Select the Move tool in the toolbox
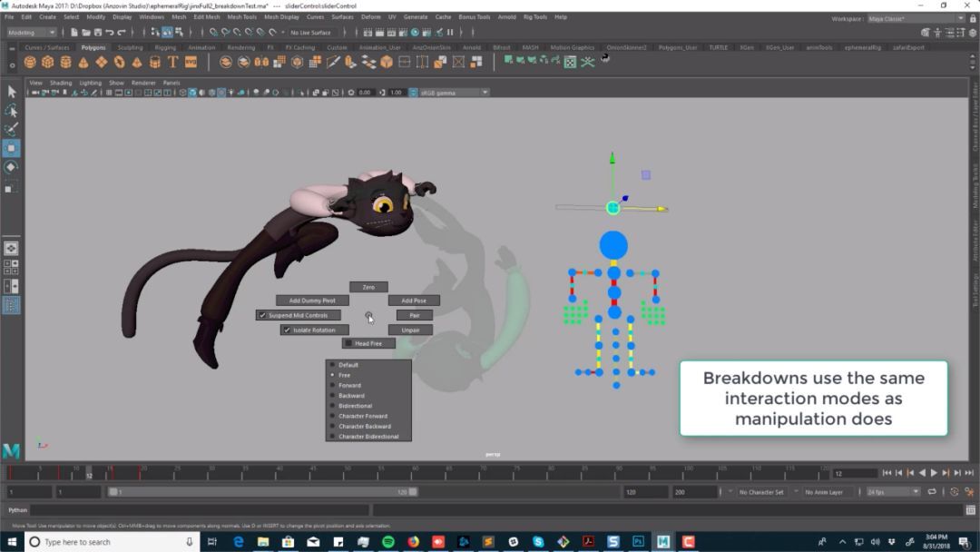 (x=11, y=148)
